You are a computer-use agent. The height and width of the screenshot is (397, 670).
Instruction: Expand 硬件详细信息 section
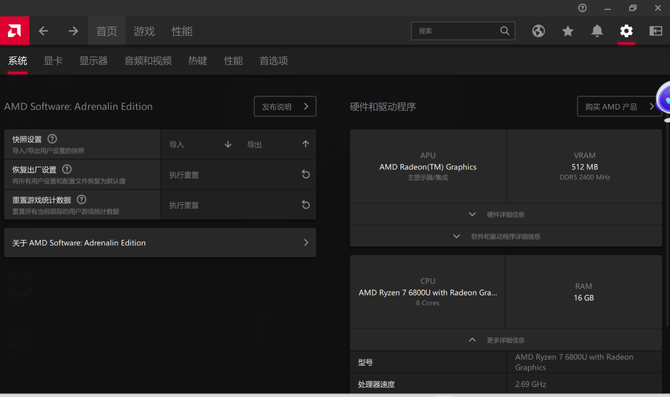click(506, 214)
